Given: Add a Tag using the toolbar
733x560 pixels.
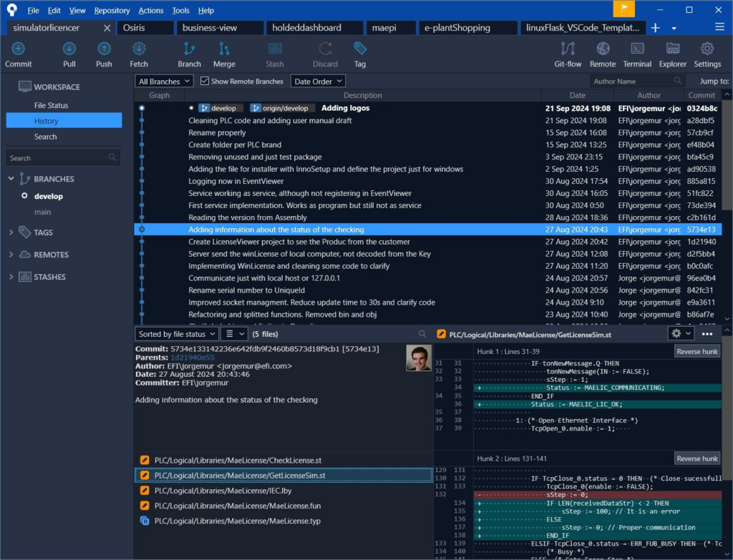Looking at the screenshot, I should (x=359, y=54).
